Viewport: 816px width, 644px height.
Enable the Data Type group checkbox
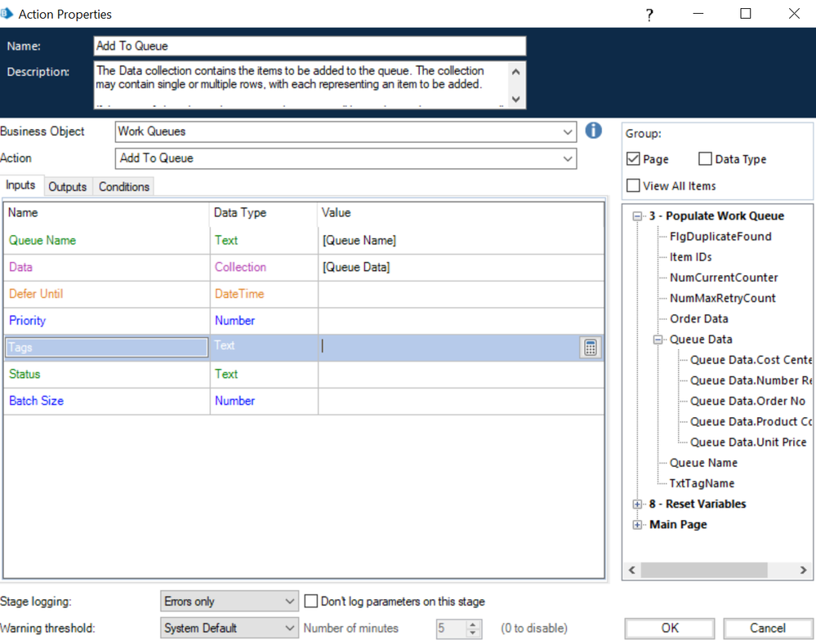click(x=705, y=159)
